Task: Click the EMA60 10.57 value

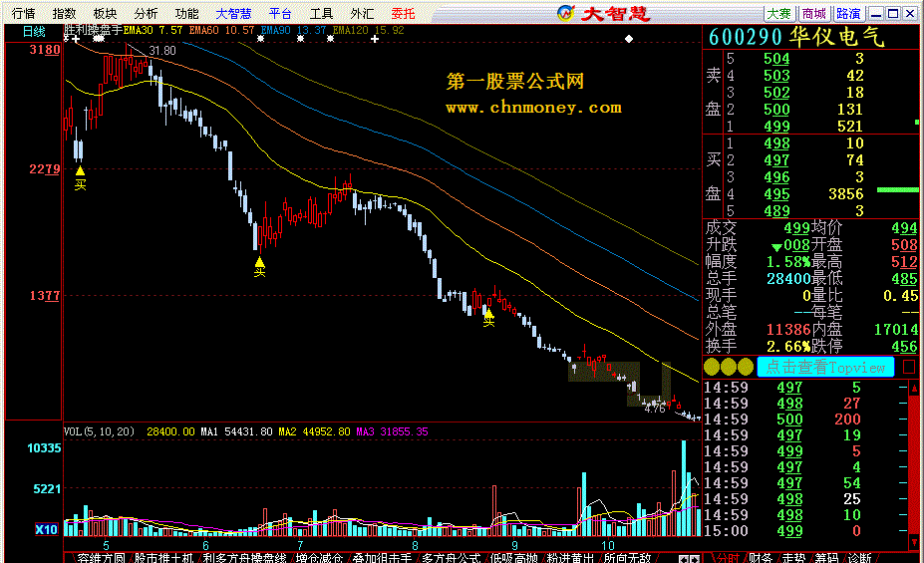Action: pyautogui.click(x=221, y=30)
